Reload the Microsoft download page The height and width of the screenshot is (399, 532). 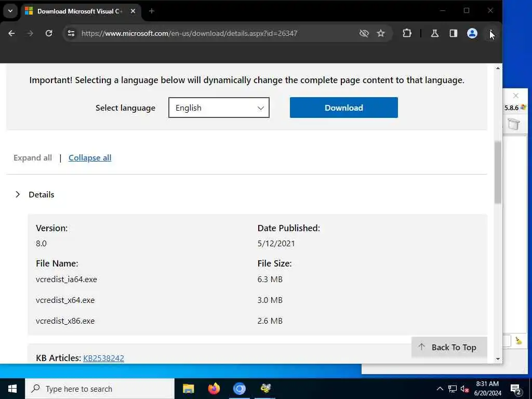point(49,33)
